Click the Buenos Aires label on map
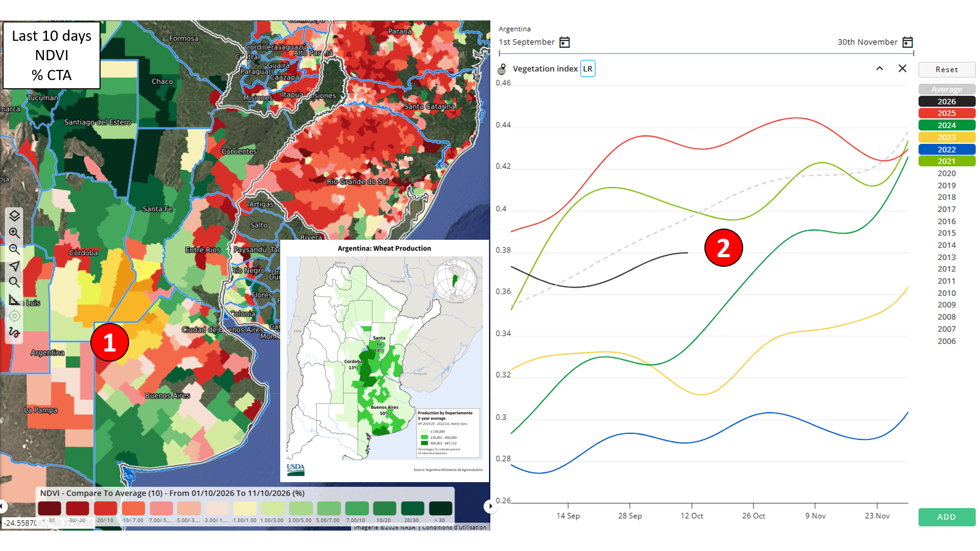The image size is (980, 551). [x=167, y=396]
